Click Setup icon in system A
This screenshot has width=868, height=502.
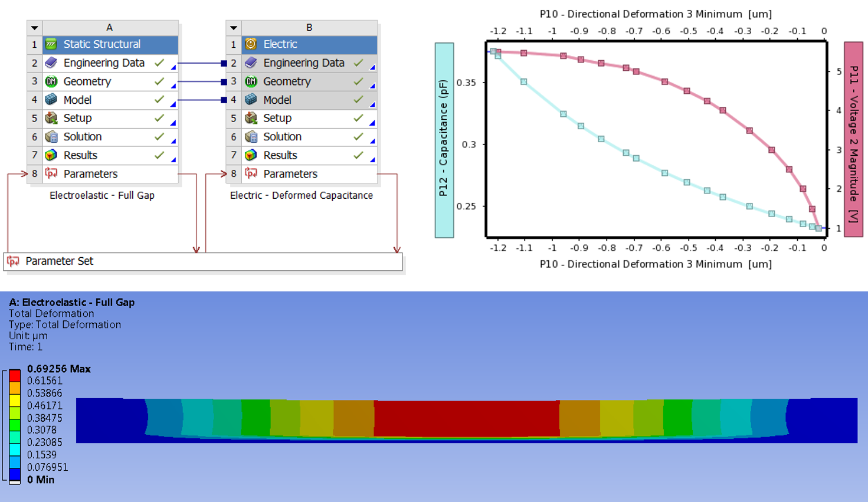click(x=51, y=118)
